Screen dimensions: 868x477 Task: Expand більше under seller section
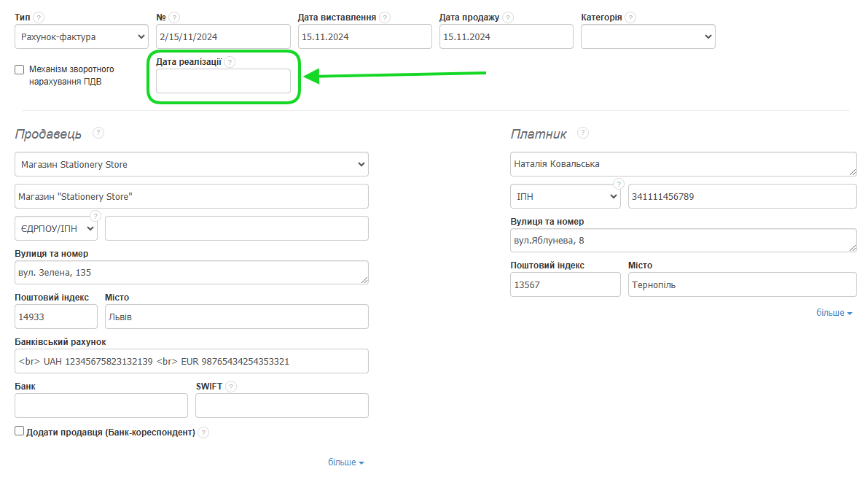tap(345, 462)
